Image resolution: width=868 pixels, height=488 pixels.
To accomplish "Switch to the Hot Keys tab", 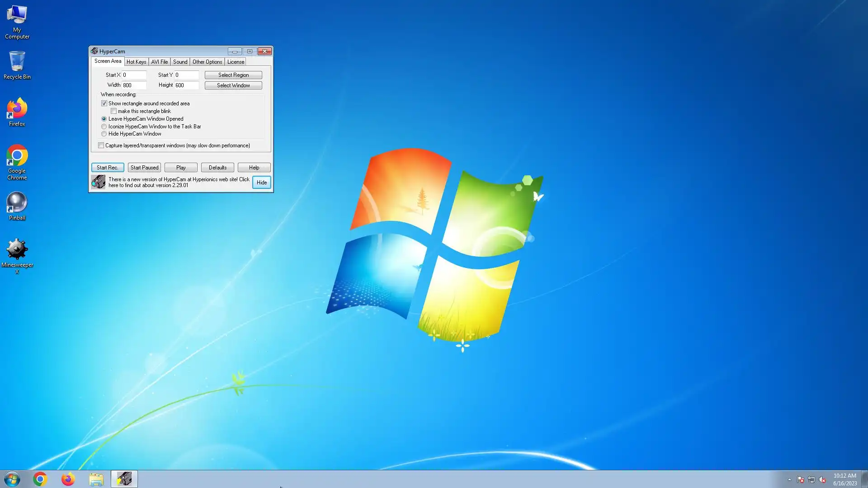I will (136, 62).
